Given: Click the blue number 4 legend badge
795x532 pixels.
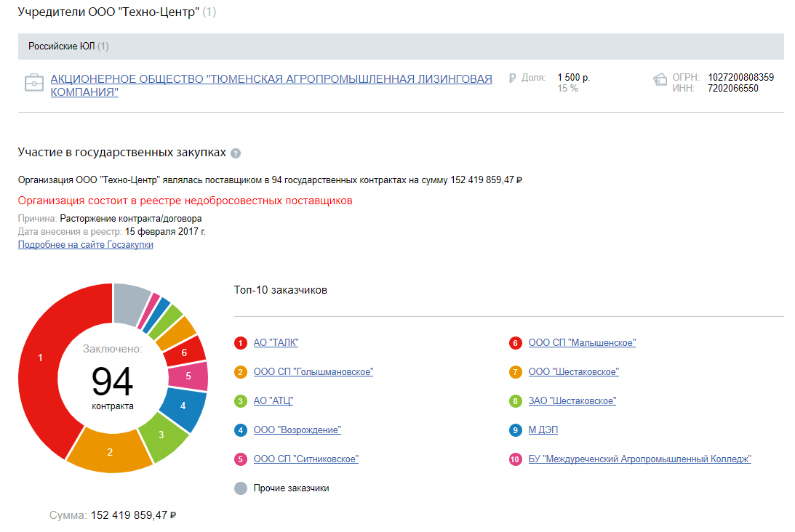Looking at the screenshot, I should tap(240, 430).
